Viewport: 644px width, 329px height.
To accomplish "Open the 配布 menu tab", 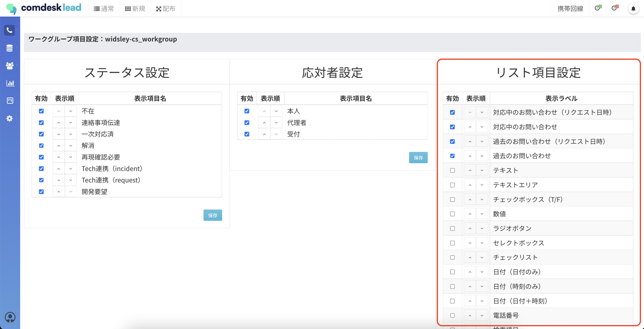I will point(165,9).
